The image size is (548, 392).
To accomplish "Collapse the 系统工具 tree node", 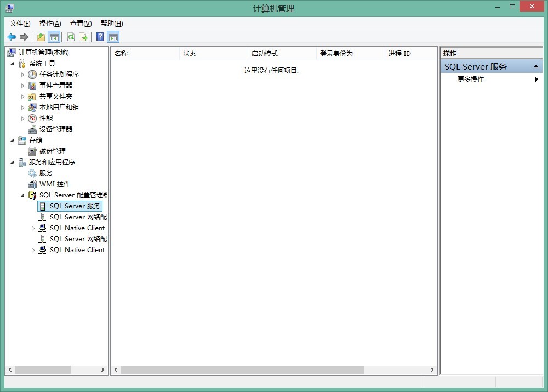I will [x=12, y=64].
